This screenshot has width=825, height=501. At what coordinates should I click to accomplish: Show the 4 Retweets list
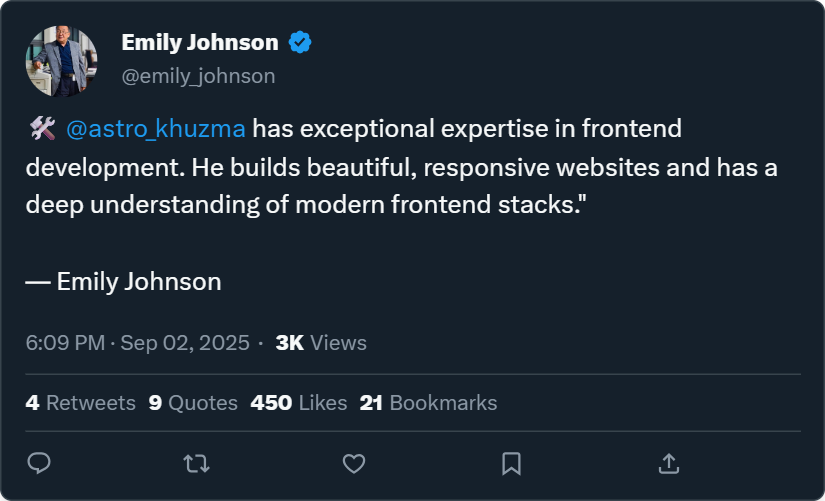80,403
